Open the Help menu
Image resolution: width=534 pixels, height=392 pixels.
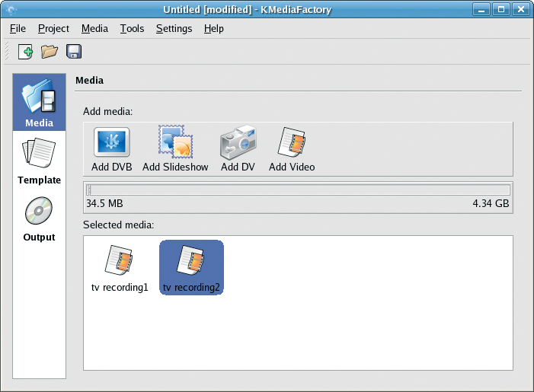click(x=214, y=29)
